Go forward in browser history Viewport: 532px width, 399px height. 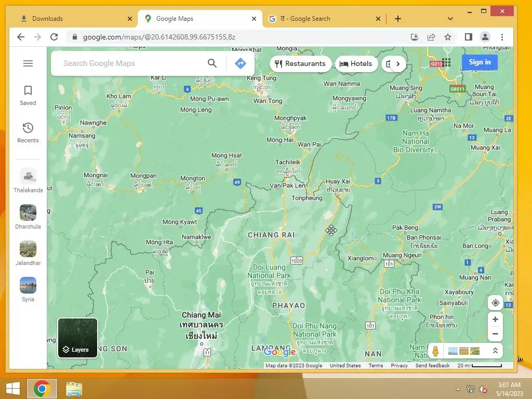(37, 37)
